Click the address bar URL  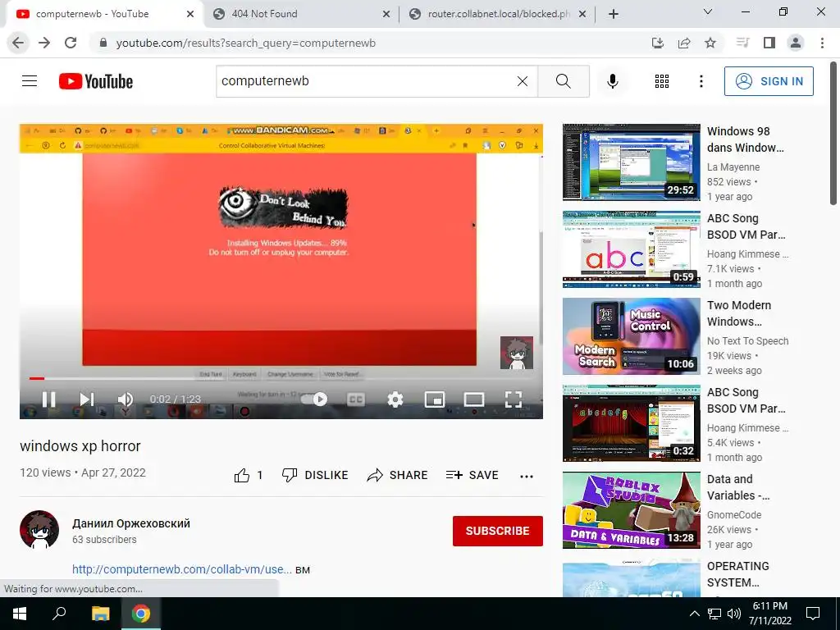pyautogui.click(x=246, y=43)
